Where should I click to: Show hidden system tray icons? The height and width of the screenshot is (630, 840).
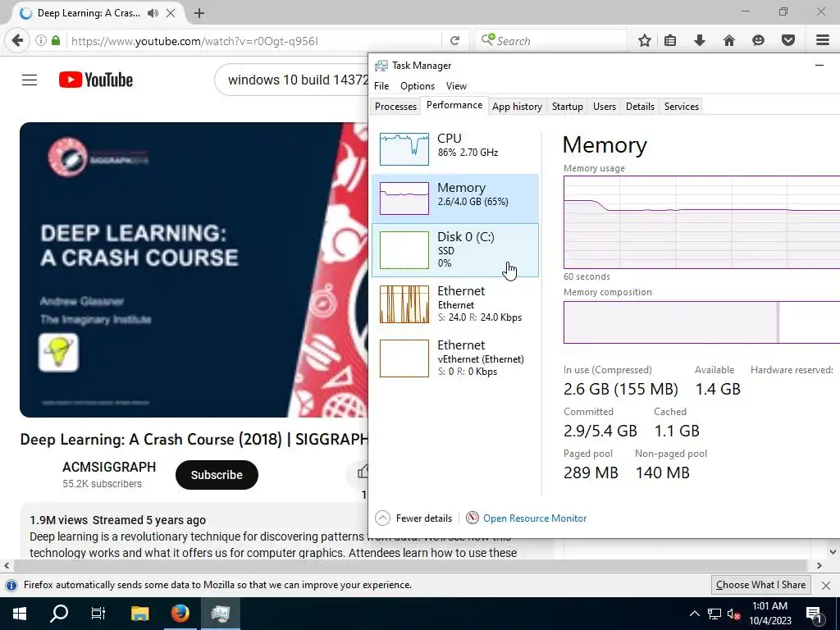click(694, 614)
